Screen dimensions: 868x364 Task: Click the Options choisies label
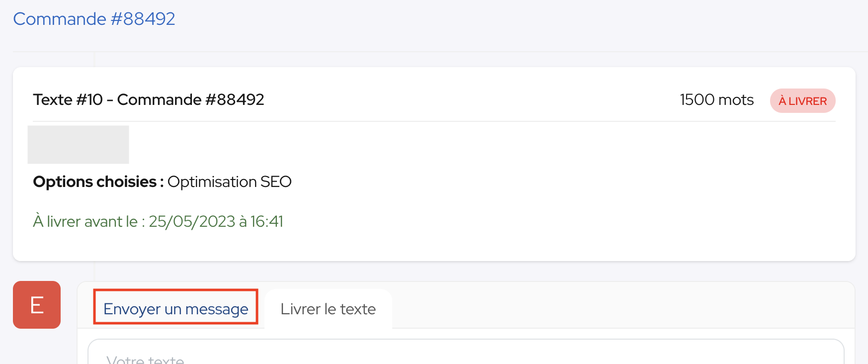coord(98,182)
